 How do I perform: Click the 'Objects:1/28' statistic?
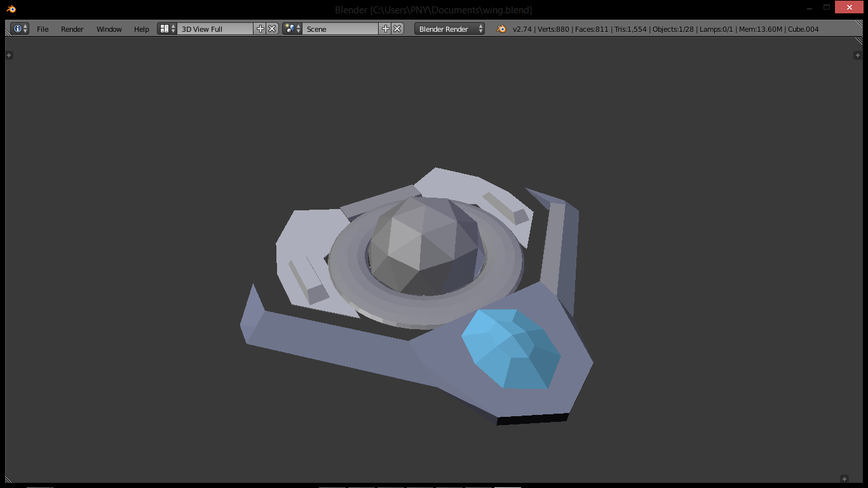pos(673,29)
